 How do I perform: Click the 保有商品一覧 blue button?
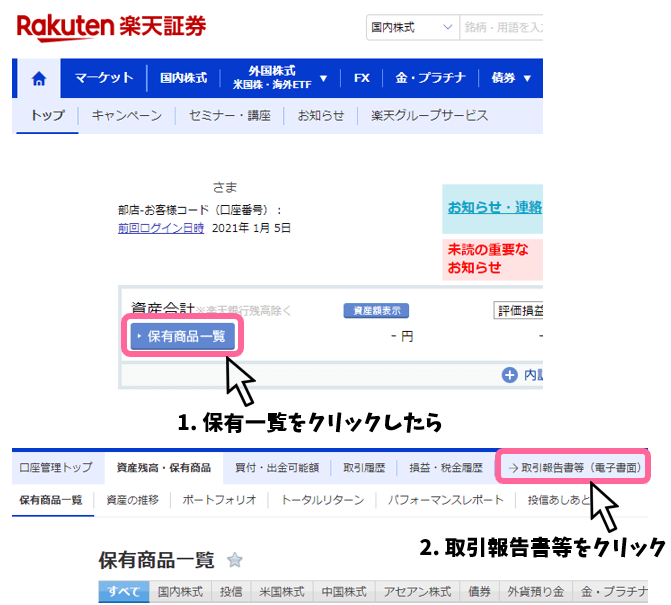point(183,336)
